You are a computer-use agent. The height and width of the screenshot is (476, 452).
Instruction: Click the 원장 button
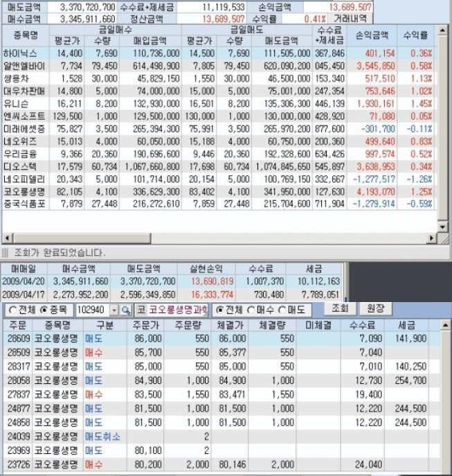(376, 309)
